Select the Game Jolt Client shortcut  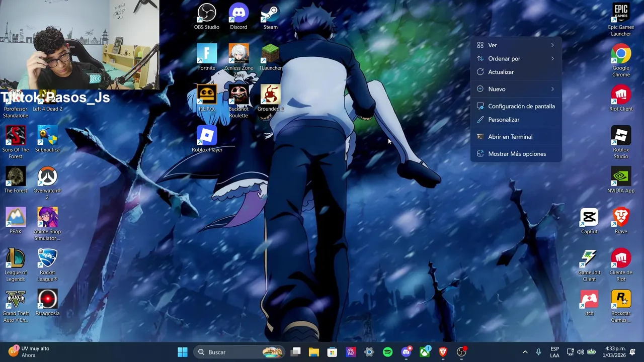click(x=589, y=265)
